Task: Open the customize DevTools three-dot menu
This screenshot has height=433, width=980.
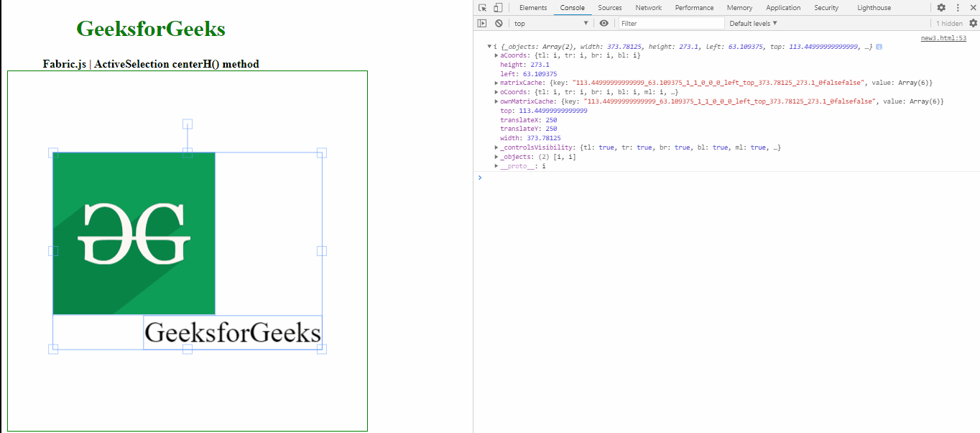Action: [x=958, y=7]
